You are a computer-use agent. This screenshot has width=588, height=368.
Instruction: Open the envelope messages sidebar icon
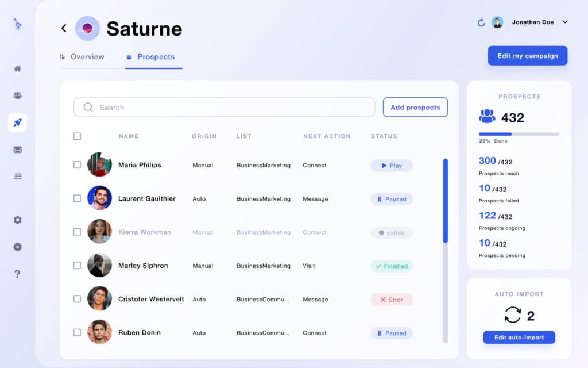[x=17, y=149]
